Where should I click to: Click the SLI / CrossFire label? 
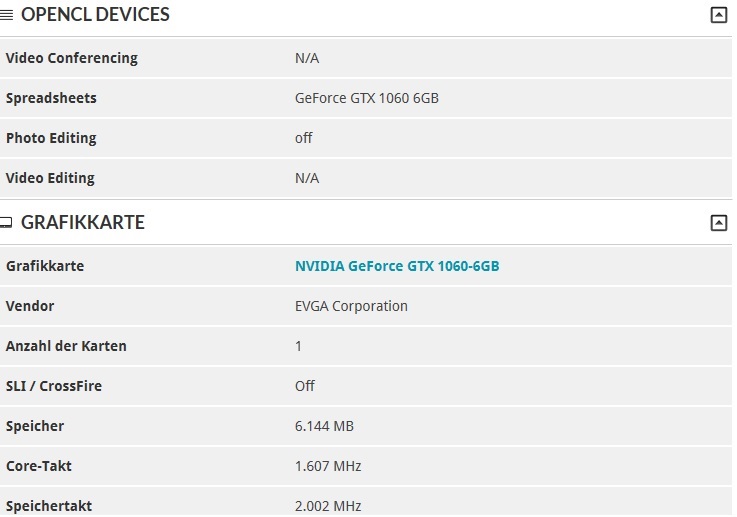[54, 386]
